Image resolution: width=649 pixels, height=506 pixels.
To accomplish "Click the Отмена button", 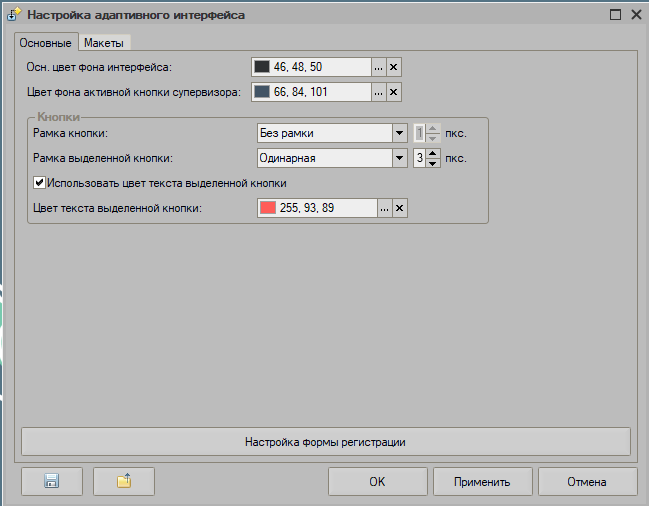I will [587, 481].
